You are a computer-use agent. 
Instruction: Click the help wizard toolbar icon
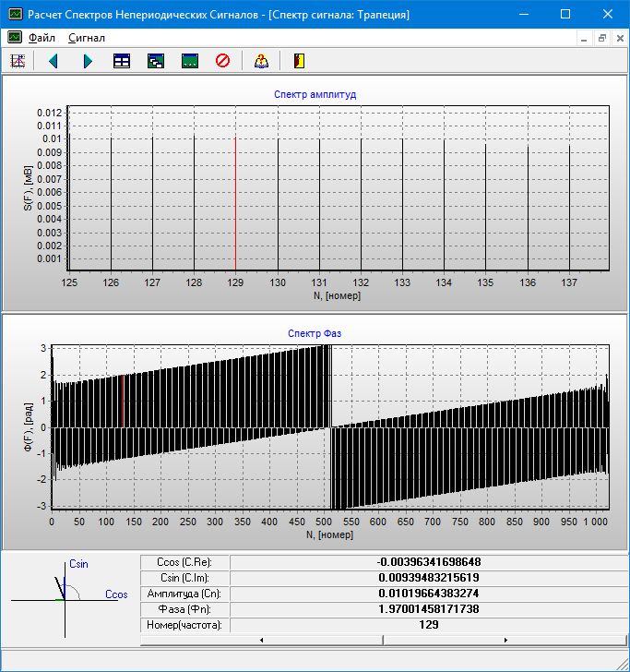tap(261, 61)
